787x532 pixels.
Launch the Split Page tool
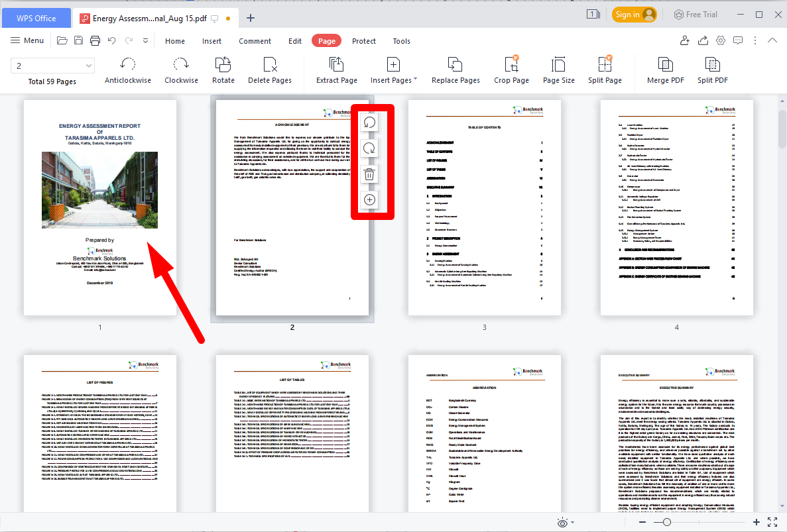tap(605, 71)
